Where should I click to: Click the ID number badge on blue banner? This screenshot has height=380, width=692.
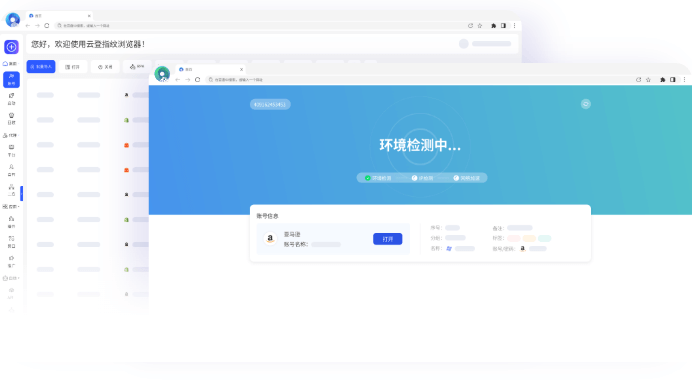(x=270, y=105)
